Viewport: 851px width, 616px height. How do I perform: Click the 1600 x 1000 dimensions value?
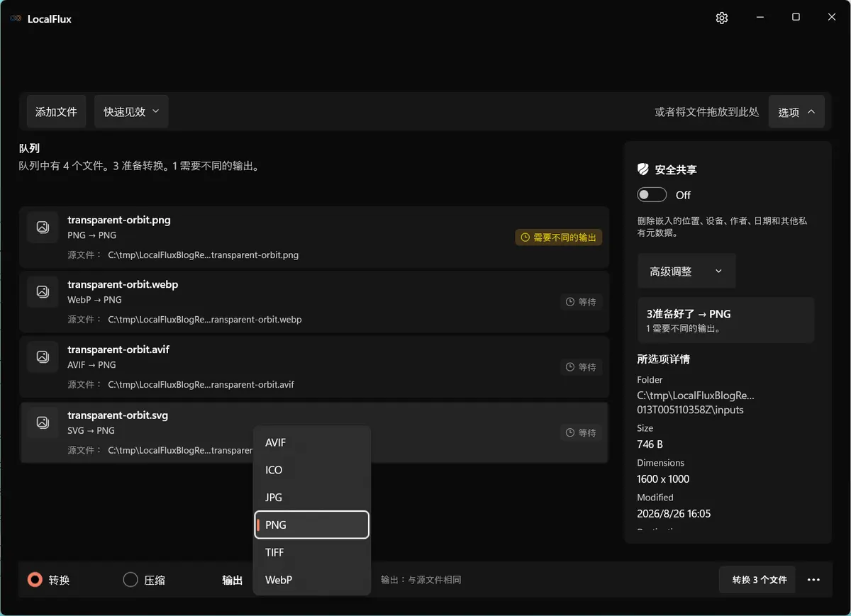pyautogui.click(x=663, y=478)
